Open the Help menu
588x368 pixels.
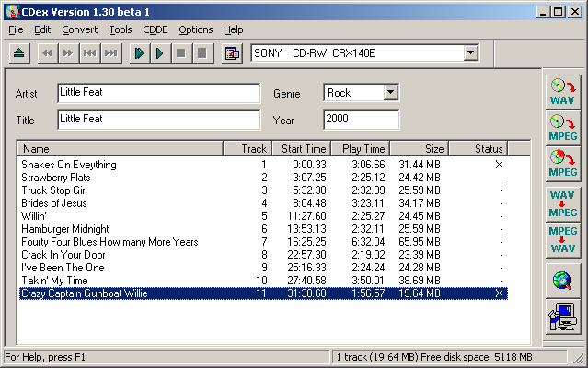[233, 29]
